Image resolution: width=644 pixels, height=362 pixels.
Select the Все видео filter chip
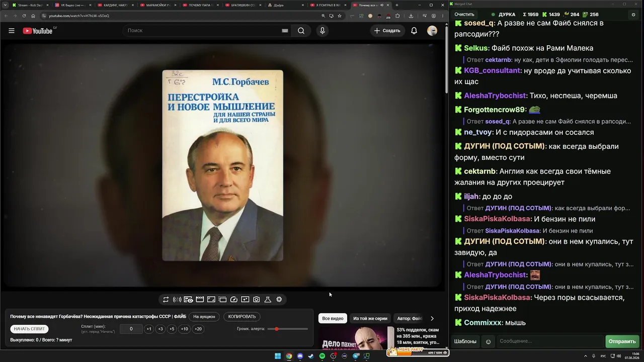(333, 318)
